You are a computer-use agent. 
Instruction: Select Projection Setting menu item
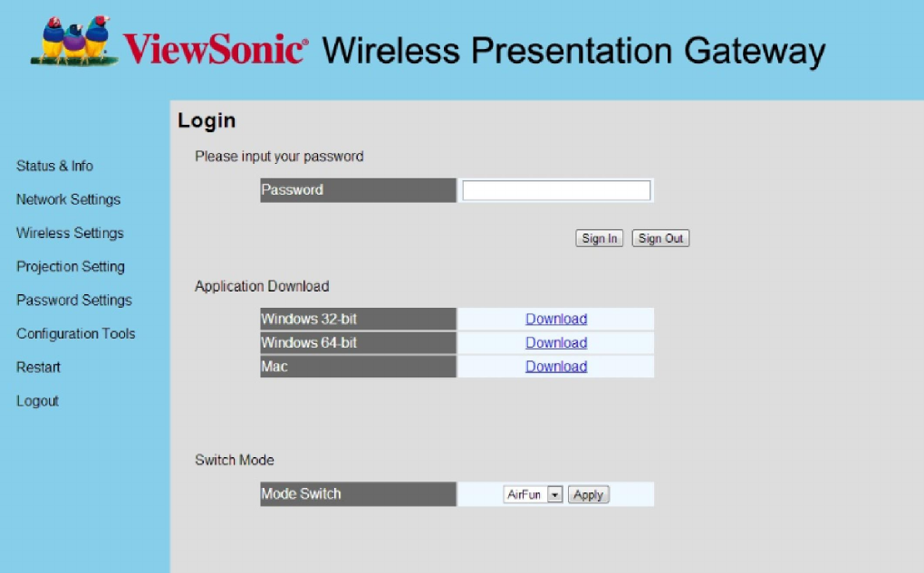[71, 267]
